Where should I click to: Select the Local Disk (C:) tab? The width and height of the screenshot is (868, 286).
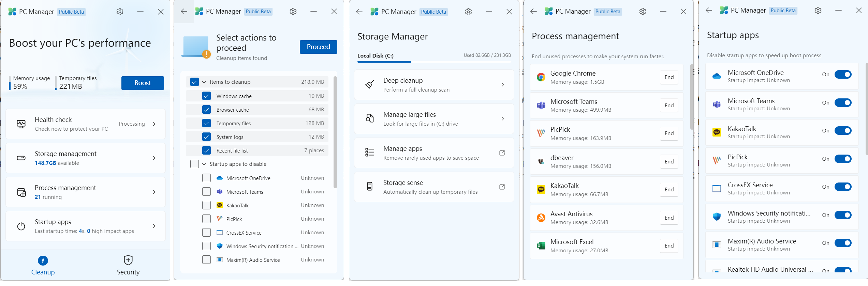375,55
